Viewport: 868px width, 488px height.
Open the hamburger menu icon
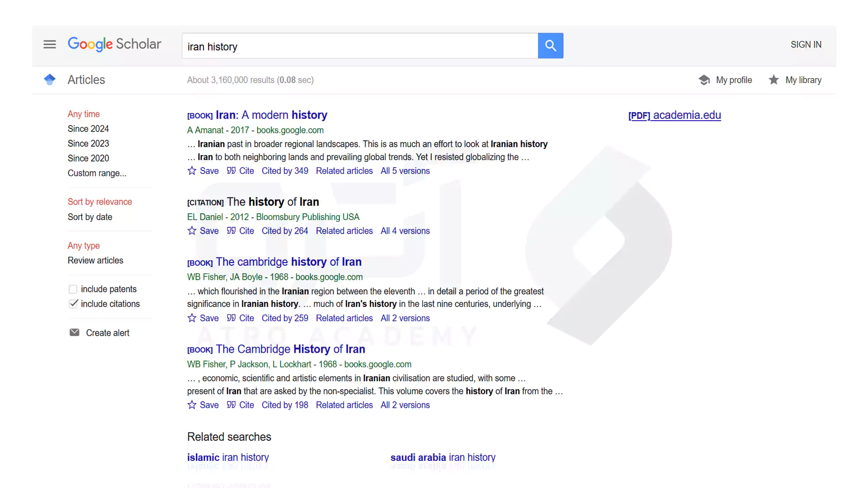point(50,44)
